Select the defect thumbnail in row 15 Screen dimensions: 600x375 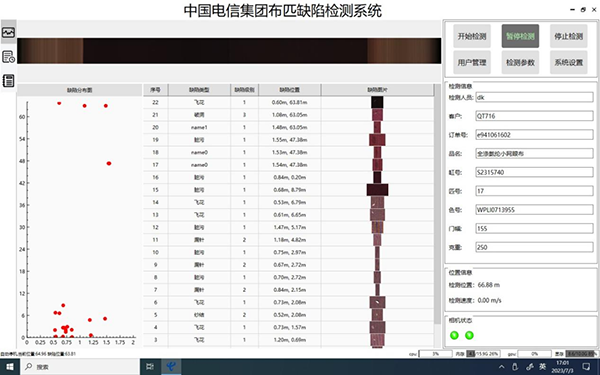377,190
